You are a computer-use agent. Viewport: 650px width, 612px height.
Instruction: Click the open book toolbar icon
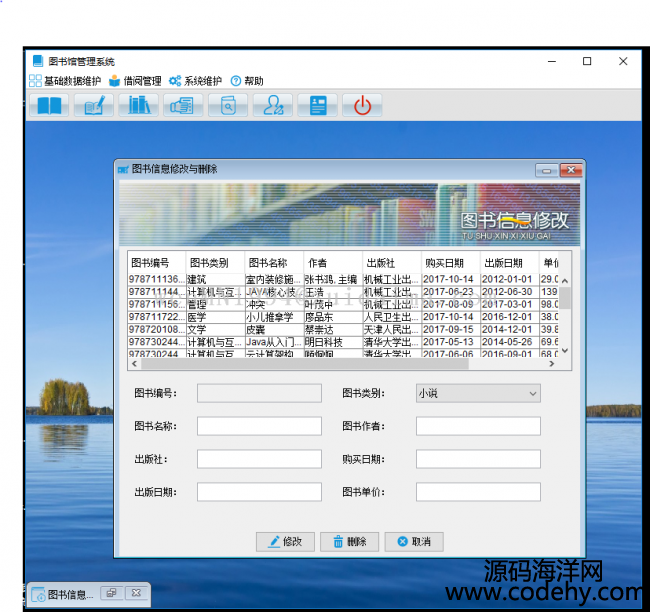click(x=49, y=105)
